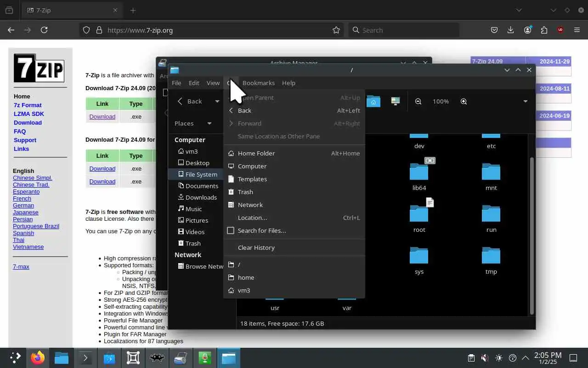Open the view mode dropdown arrow near zoom
The image size is (588, 368).
[525, 101]
